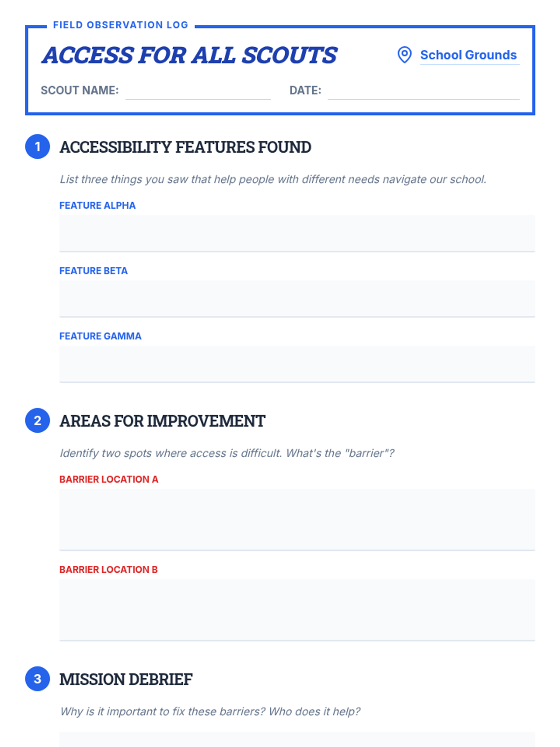The width and height of the screenshot is (560, 747).
Task: Click the Barrier Location A label
Action: click(109, 479)
